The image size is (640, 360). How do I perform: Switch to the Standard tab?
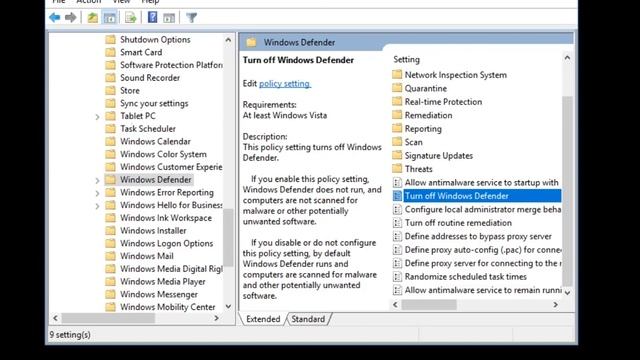click(308, 319)
